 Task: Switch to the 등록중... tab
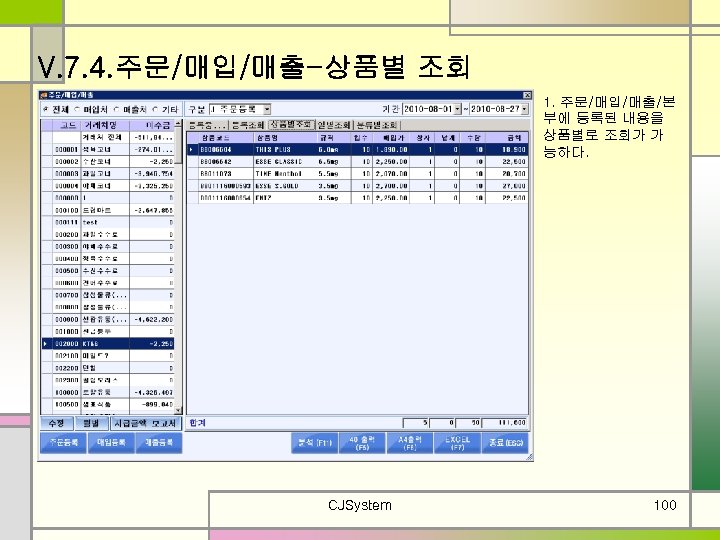click(x=207, y=125)
